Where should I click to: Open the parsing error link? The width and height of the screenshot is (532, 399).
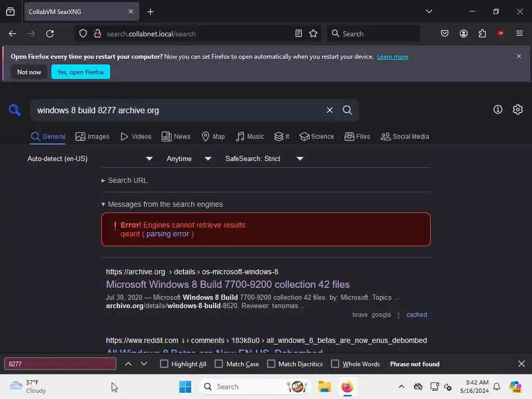coord(168,234)
